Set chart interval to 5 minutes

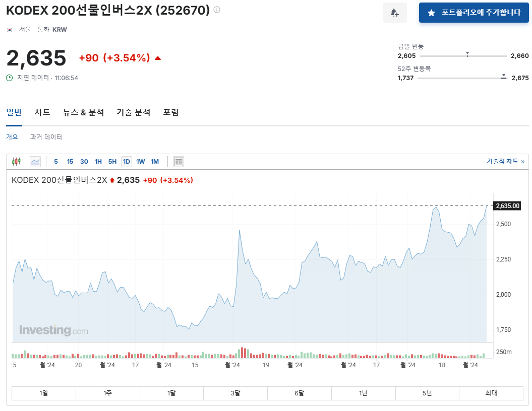point(56,162)
